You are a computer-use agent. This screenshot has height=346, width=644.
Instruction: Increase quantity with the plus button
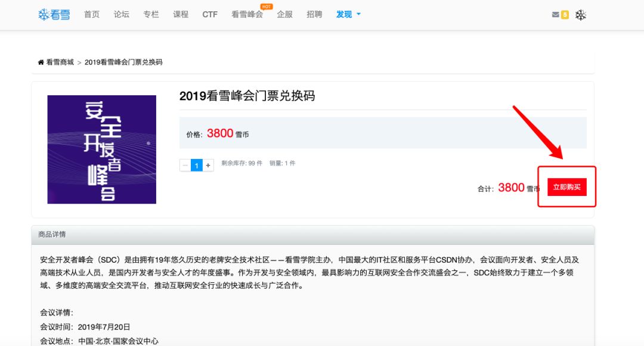point(208,165)
